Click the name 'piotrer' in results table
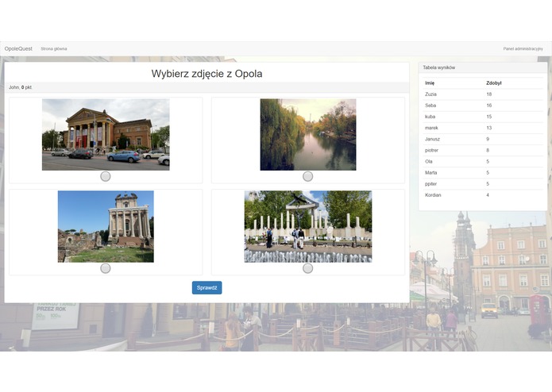The image size is (552, 392). [431, 151]
